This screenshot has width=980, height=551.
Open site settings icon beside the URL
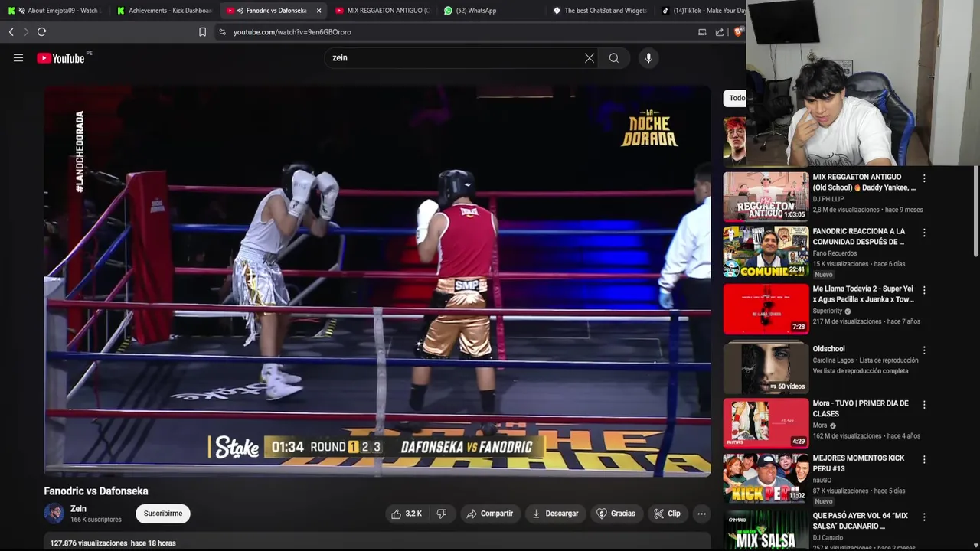223,32
